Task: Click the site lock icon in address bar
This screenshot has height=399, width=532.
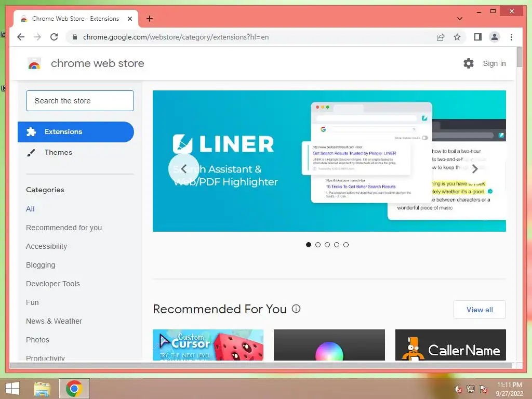Action: 75,37
